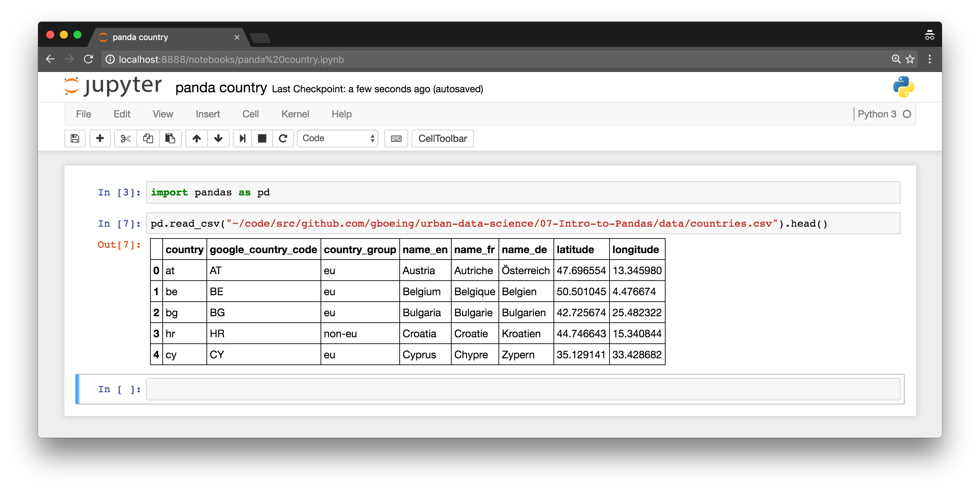Copy the selected cell with copy icon

pyautogui.click(x=148, y=138)
